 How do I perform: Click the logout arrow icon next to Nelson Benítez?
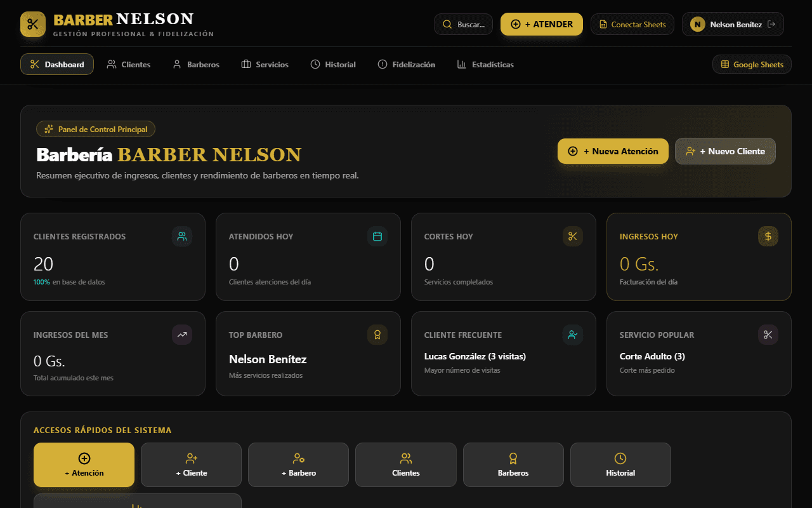(771, 24)
